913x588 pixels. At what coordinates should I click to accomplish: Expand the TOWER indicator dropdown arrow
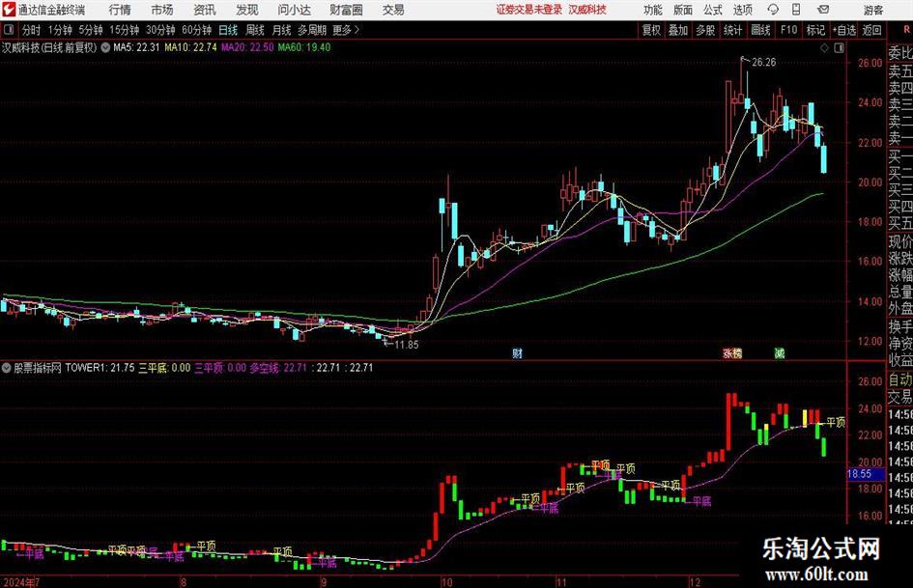(7, 367)
